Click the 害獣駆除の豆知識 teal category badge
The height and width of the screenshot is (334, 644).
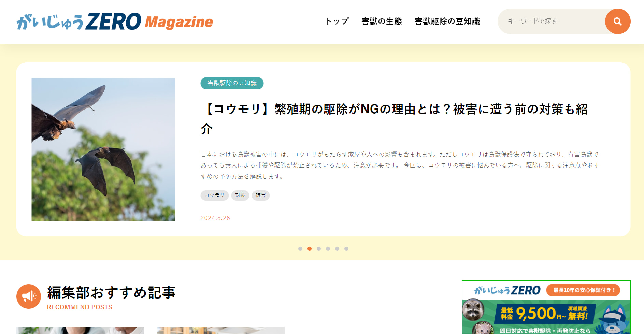click(x=232, y=83)
